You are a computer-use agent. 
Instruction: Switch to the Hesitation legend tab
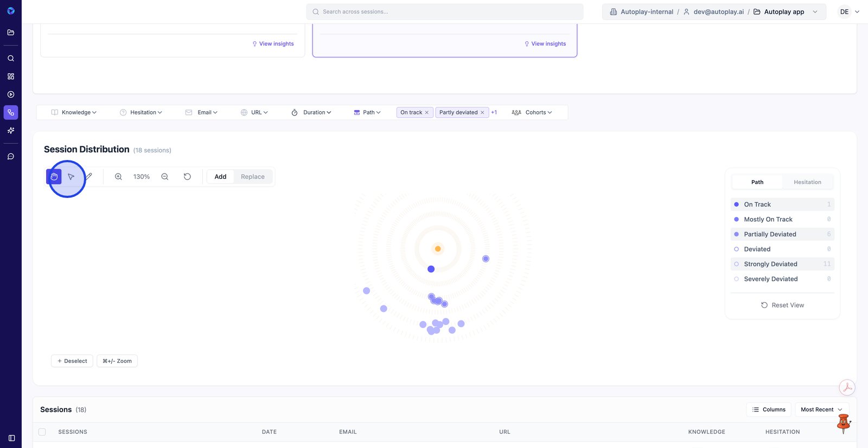807,182
